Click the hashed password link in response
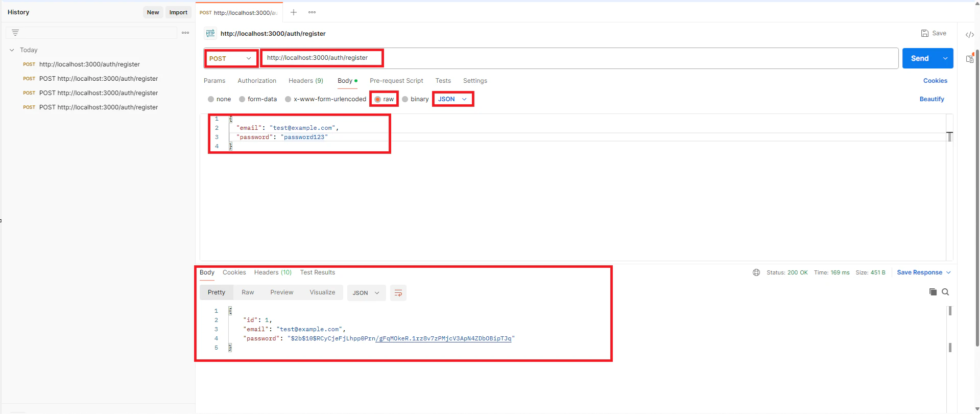Viewport: 980px width, 414px height. 443,338
